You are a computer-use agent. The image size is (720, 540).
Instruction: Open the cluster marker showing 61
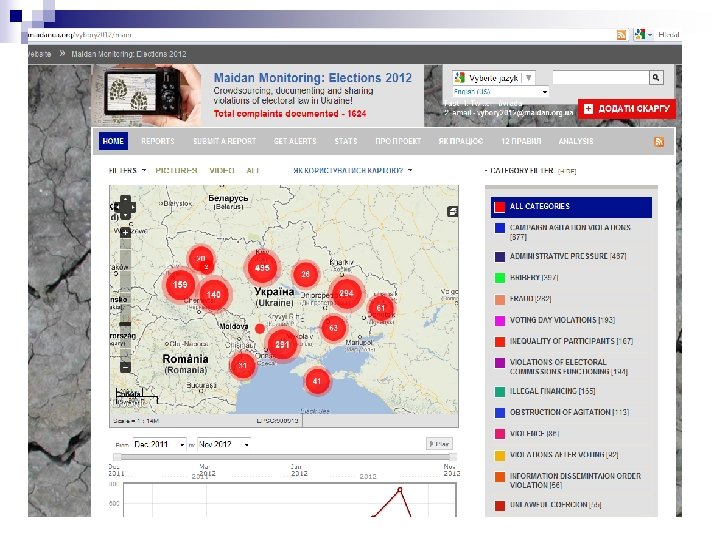[381, 308]
